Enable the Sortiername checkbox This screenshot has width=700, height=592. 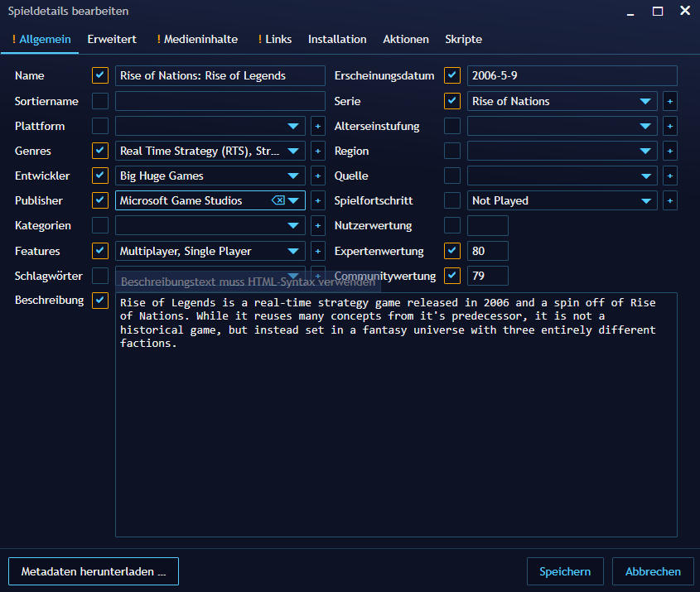(100, 101)
